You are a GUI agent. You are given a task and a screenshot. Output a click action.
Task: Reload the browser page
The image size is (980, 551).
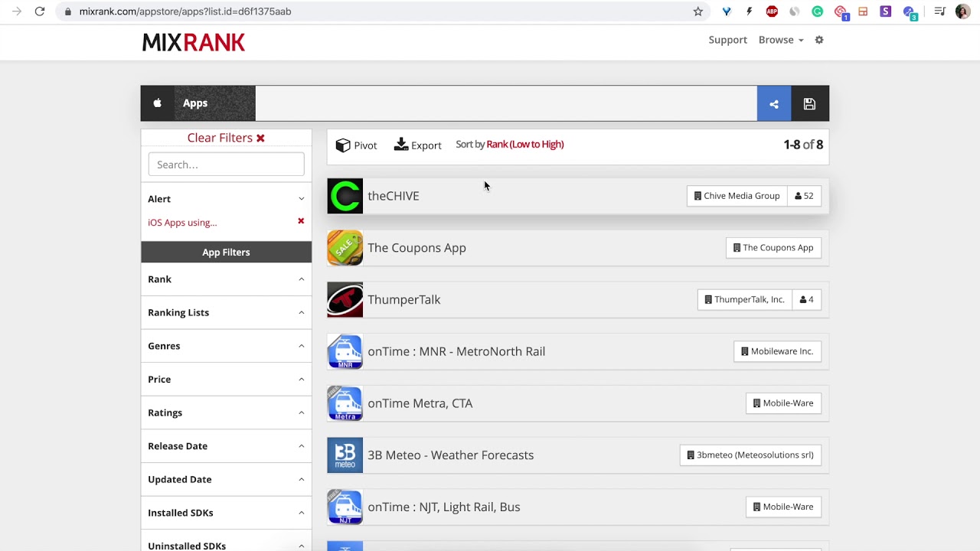[40, 11]
